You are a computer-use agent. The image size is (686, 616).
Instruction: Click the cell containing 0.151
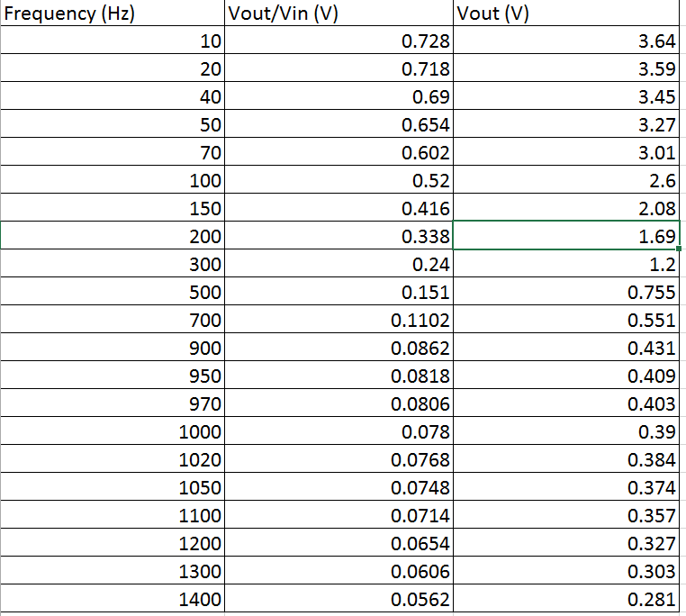coord(338,292)
